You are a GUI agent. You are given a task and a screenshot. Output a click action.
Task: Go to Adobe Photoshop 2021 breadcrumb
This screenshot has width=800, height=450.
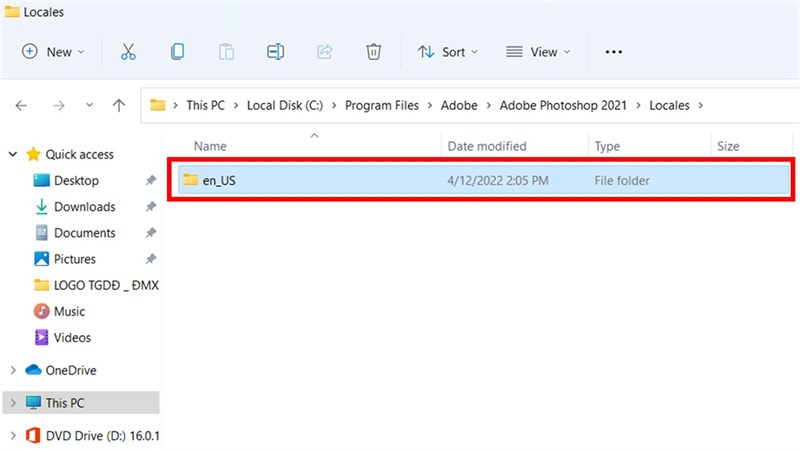tap(563, 106)
